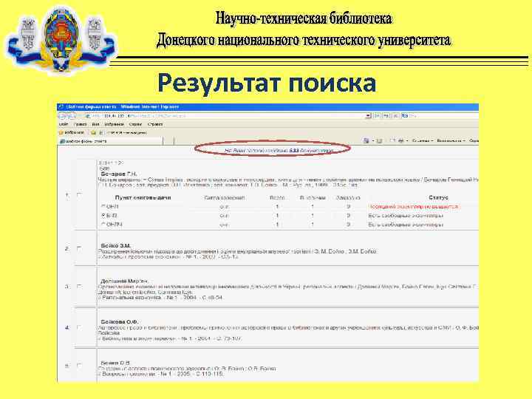Screen dimensions: 532x399
Task: Click the author name Бойко З.М.
Action: pyautogui.click(x=116, y=245)
